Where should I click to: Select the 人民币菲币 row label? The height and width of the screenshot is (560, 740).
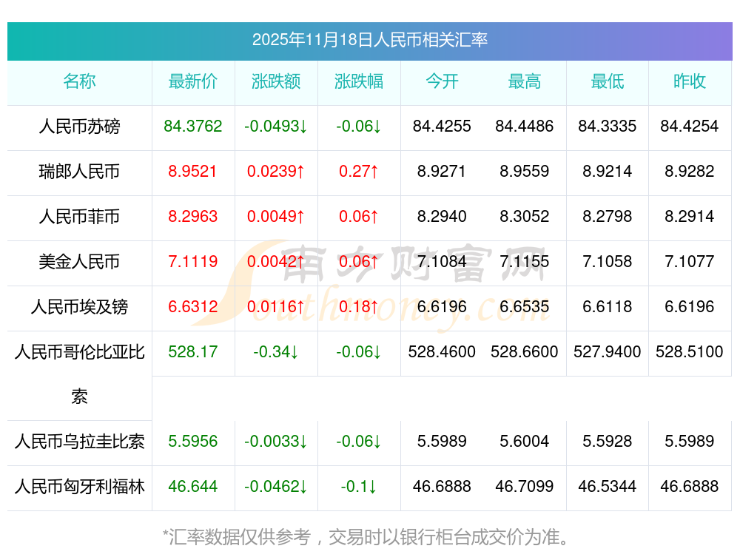pos(79,217)
